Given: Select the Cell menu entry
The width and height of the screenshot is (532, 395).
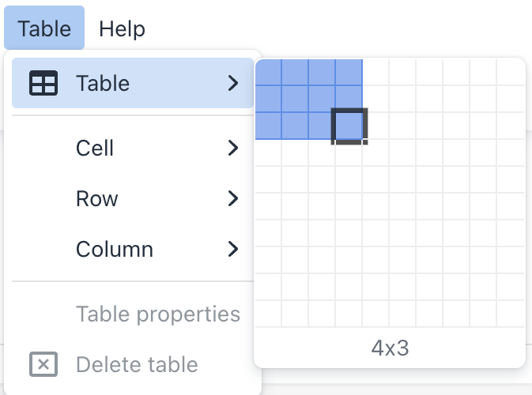Looking at the screenshot, I should pos(95,148).
